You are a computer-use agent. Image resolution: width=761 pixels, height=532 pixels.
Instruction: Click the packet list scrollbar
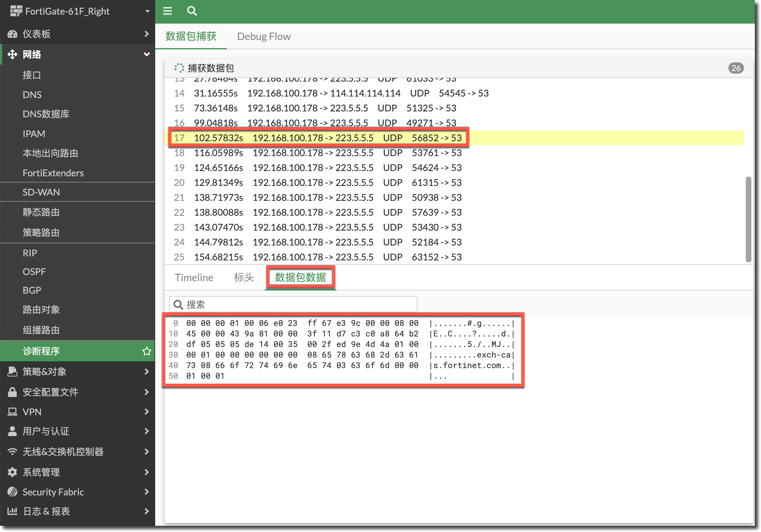(748, 219)
